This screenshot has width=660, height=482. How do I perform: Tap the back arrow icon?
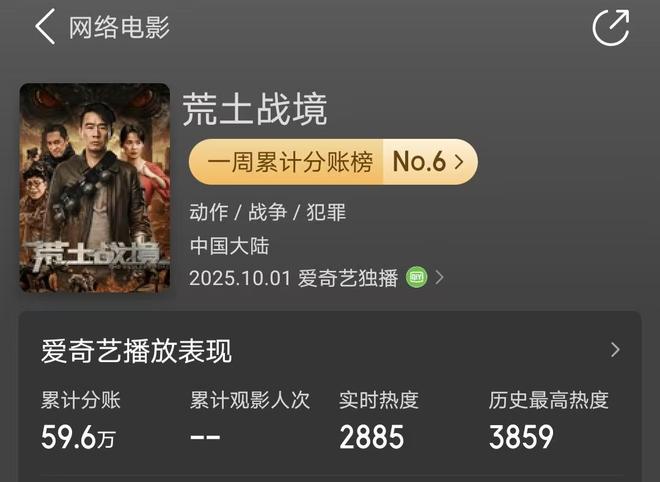[45, 27]
